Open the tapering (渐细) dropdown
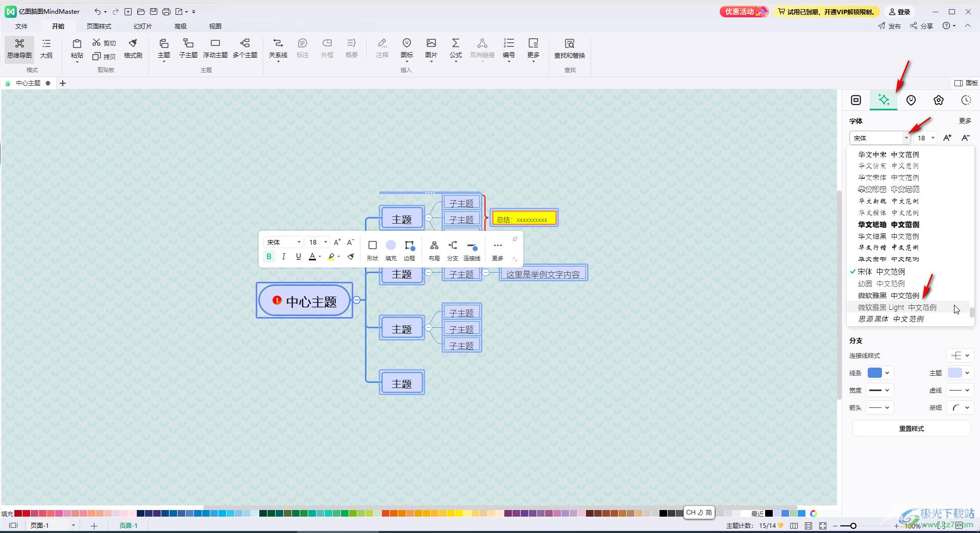 point(960,407)
